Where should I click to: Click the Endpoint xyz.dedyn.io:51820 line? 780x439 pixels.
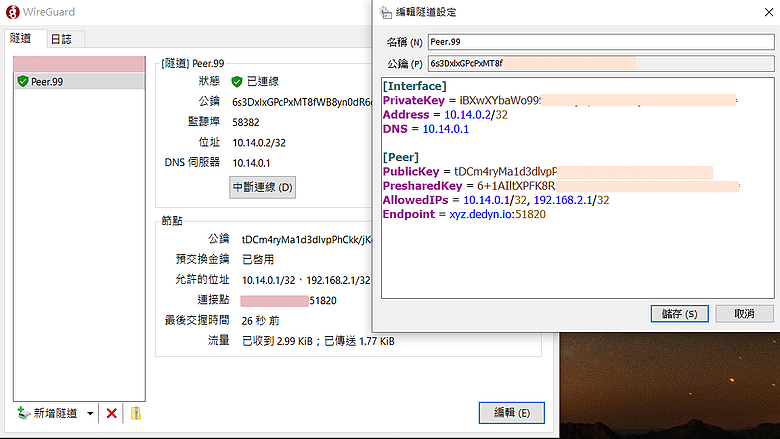(464, 214)
